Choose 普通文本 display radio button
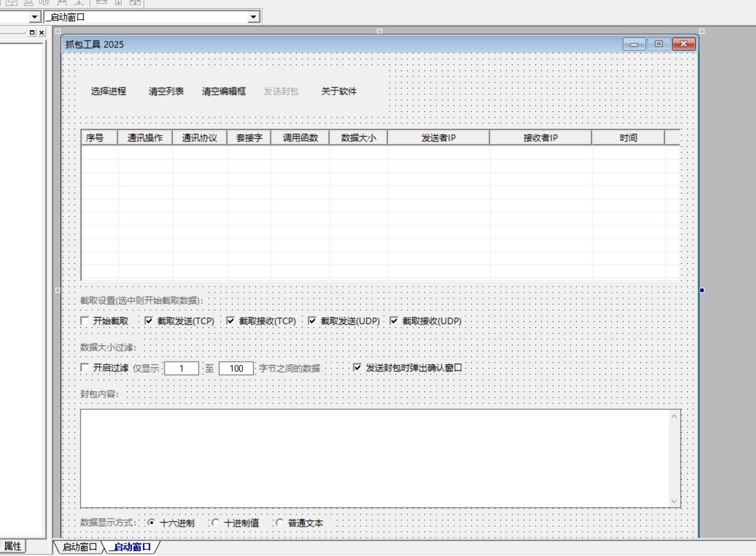 [280, 523]
